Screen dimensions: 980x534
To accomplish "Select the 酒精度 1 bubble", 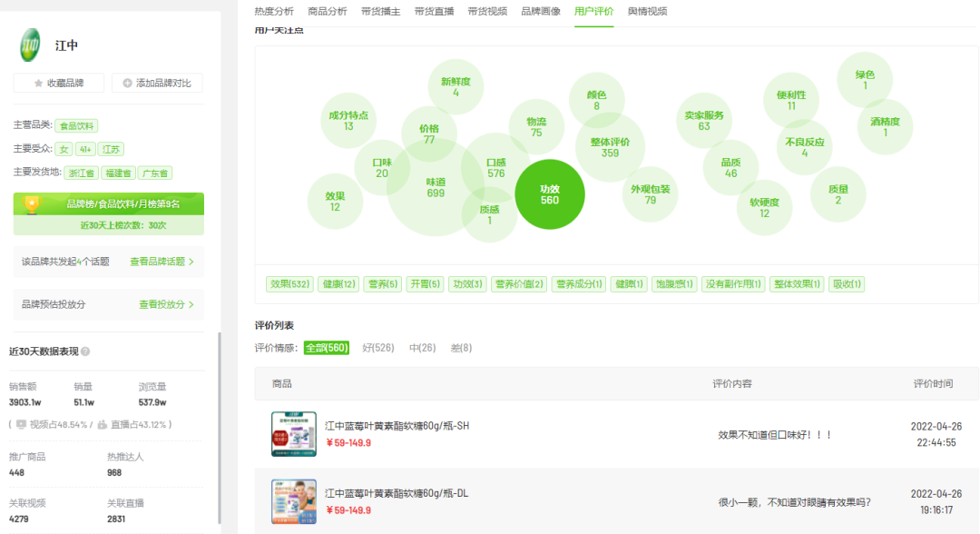I will (x=885, y=127).
